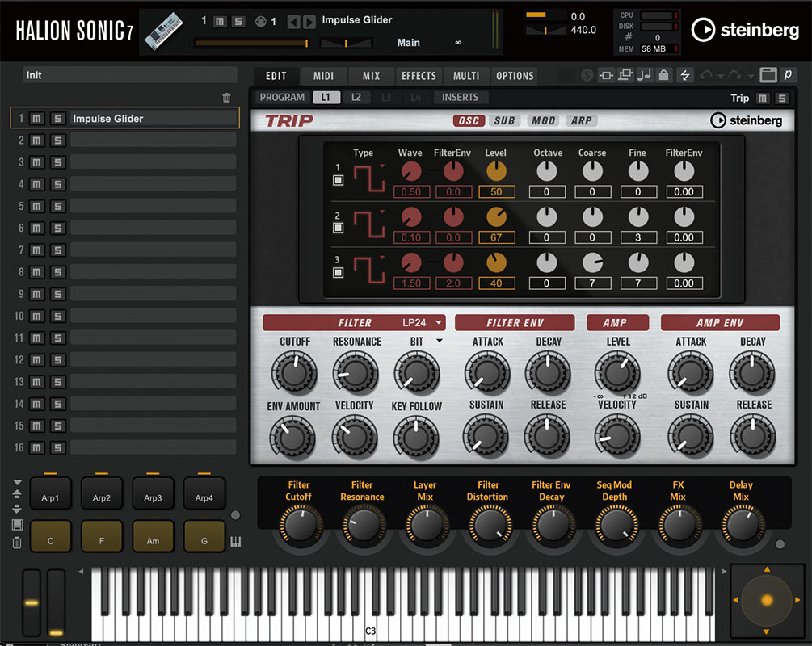Toggle oscillator 1 on/off checkbox

pos(339,180)
